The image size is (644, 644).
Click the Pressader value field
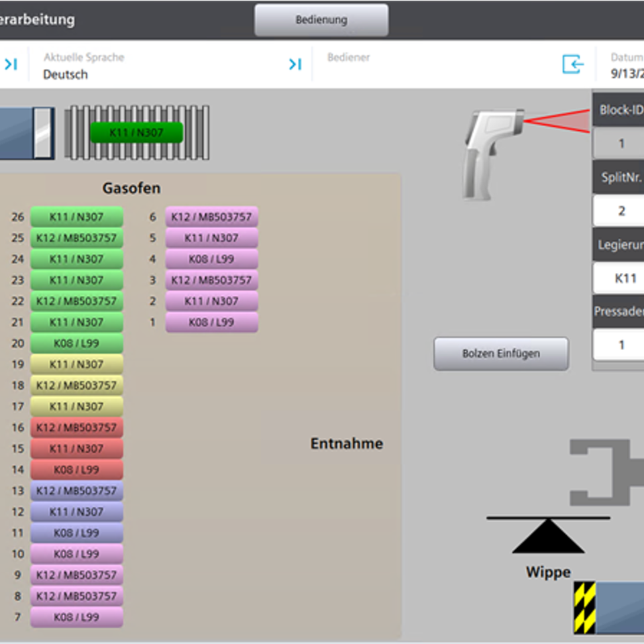click(619, 345)
